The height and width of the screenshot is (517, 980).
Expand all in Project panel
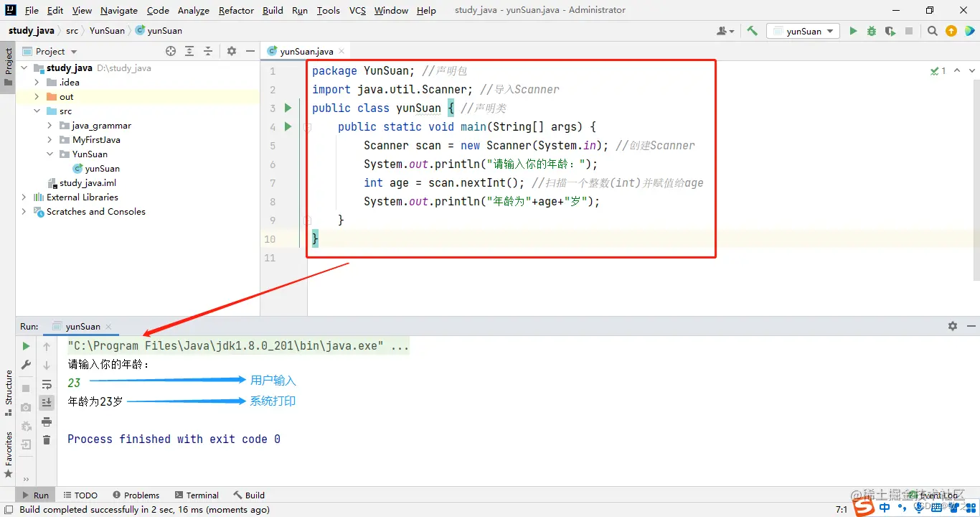point(189,51)
